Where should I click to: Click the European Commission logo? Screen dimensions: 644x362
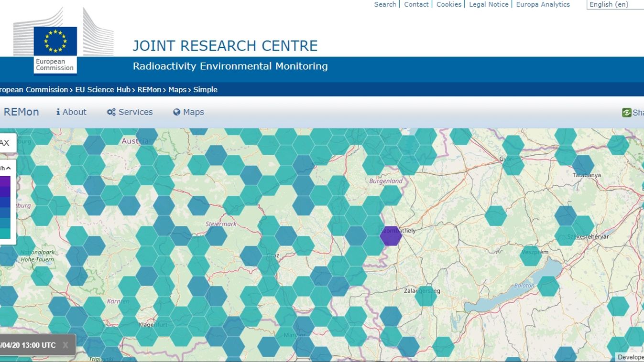[63, 40]
